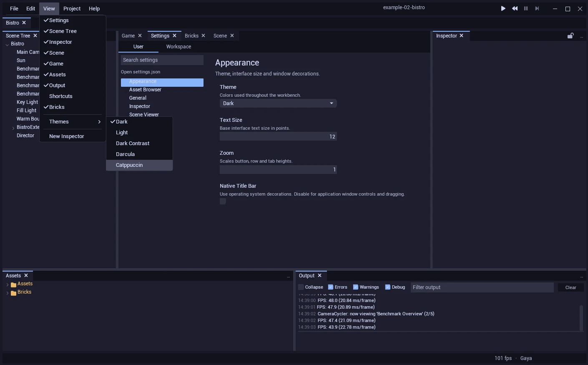Click the step-forward playback icon
Screen dimensions: 588x365
(x=537, y=8)
